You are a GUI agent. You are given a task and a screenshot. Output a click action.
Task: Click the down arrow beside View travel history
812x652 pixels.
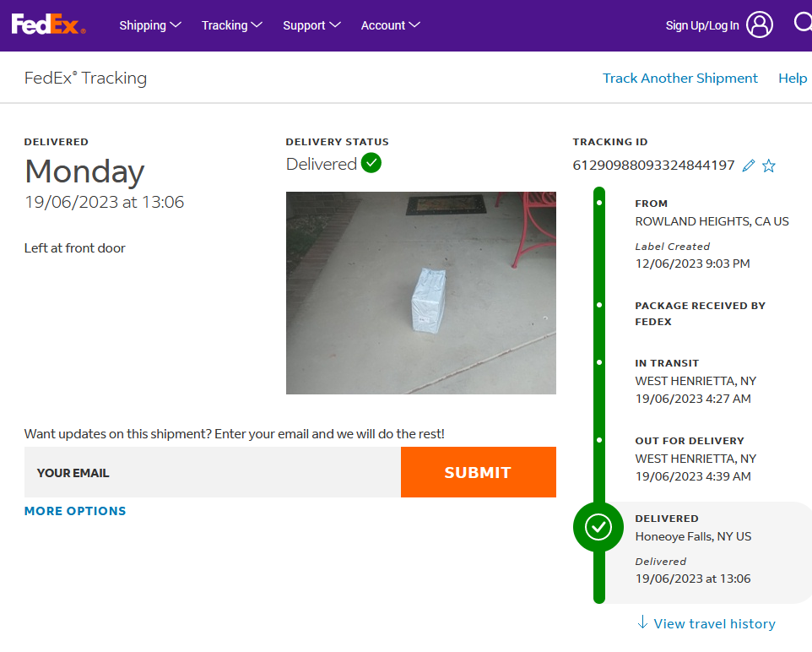point(643,622)
